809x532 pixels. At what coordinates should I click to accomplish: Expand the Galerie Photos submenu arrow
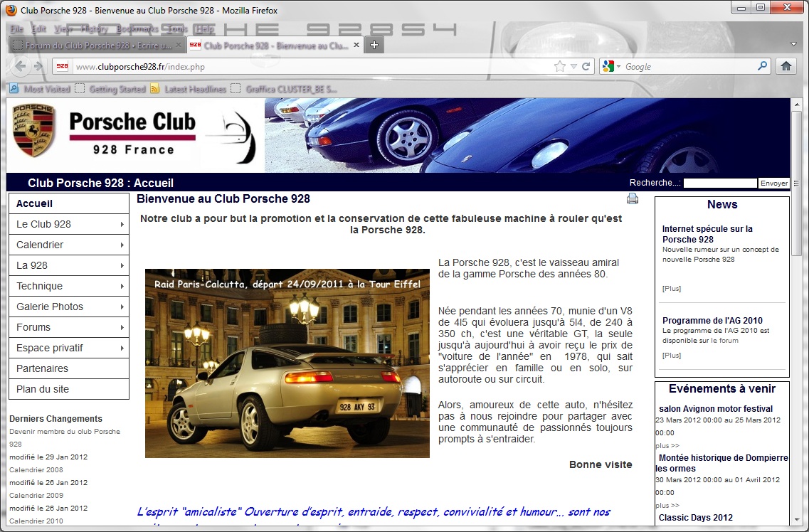(x=122, y=307)
